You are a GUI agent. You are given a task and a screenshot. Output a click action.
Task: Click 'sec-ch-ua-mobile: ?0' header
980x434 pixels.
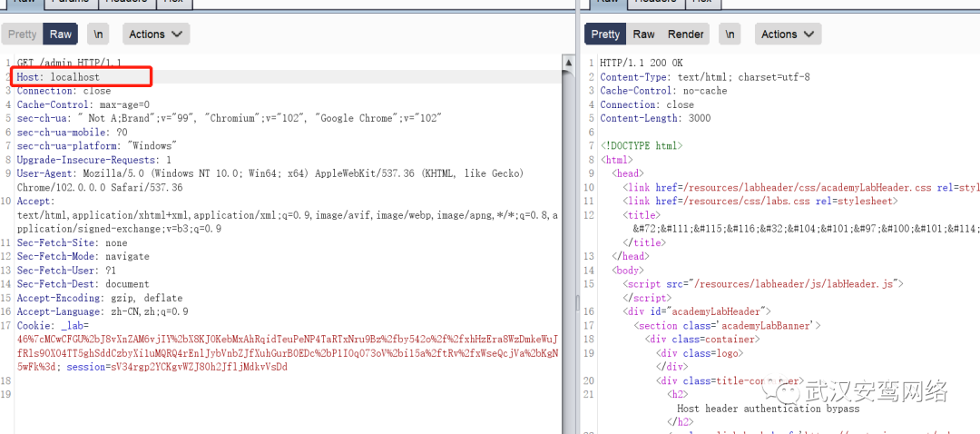[72, 132]
